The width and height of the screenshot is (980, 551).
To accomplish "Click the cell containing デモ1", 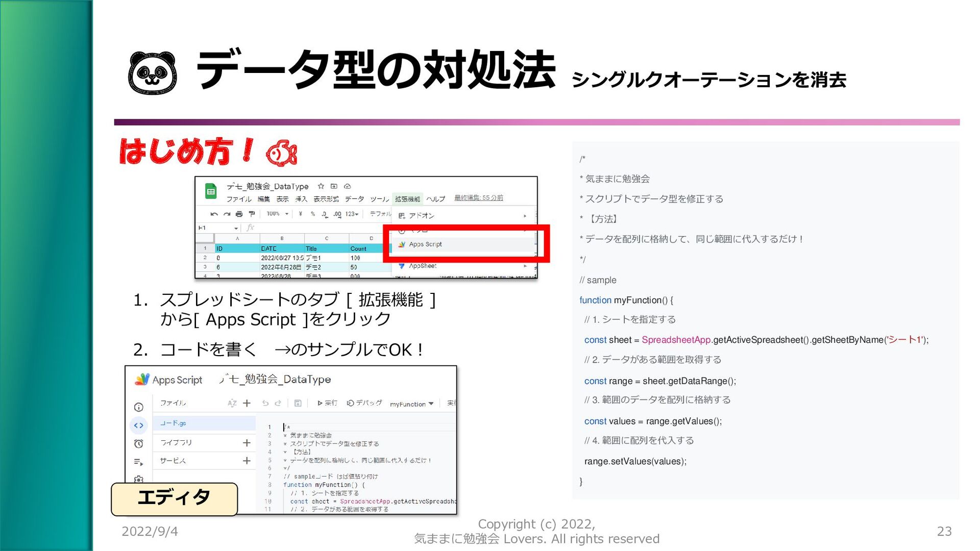I will pyautogui.click(x=327, y=258).
